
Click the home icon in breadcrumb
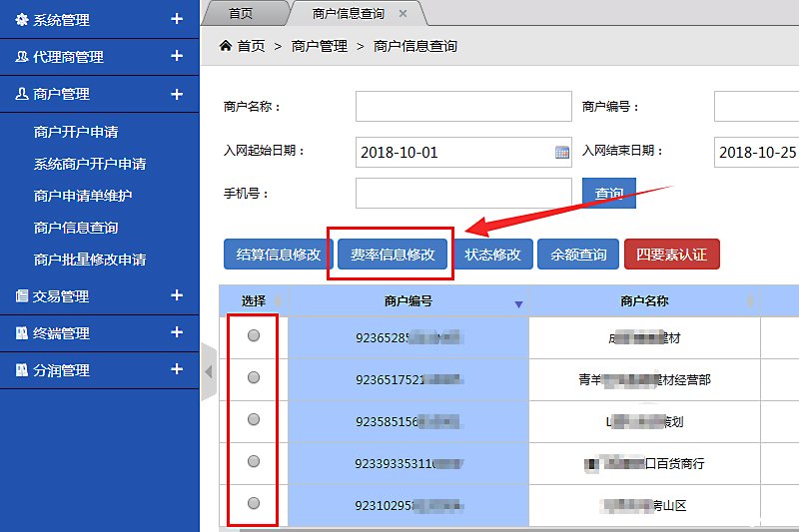pyautogui.click(x=226, y=46)
